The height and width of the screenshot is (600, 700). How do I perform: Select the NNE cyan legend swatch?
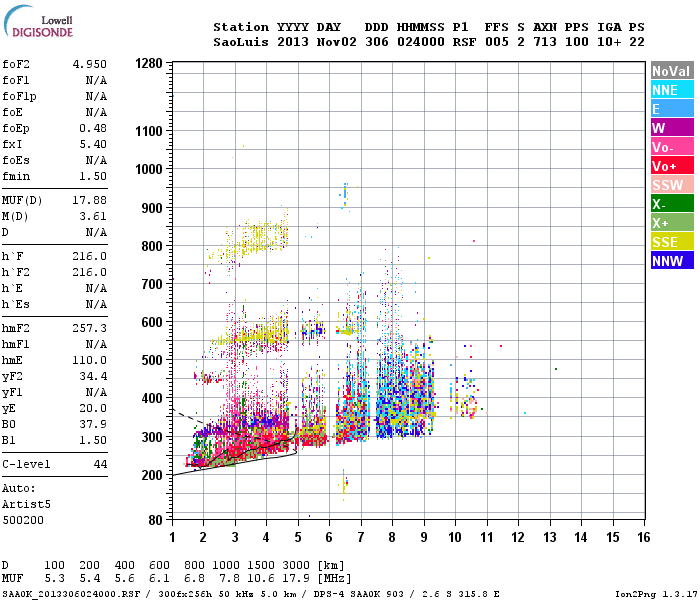tap(672, 90)
